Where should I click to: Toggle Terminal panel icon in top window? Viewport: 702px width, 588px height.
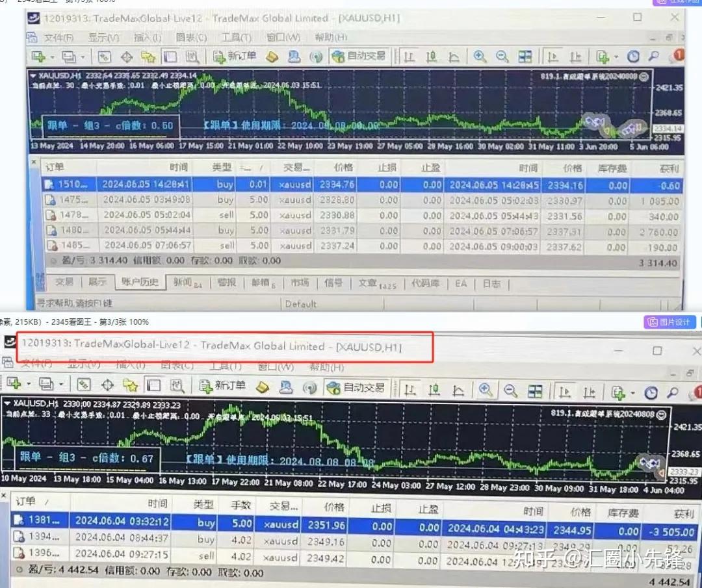(170, 57)
